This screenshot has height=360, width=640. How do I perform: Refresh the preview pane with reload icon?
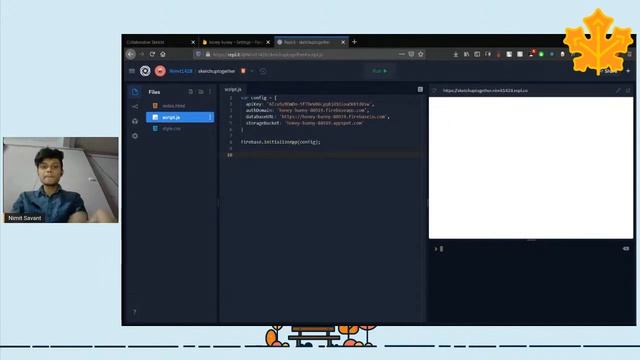point(434,91)
